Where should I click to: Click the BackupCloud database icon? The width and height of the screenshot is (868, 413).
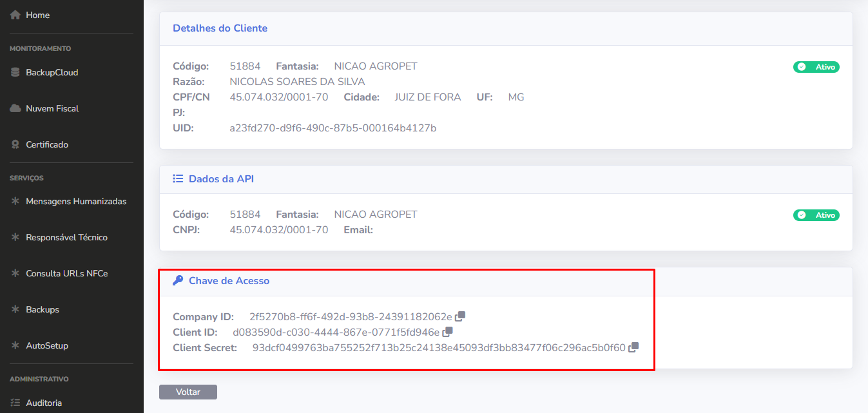[x=15, y=73]
